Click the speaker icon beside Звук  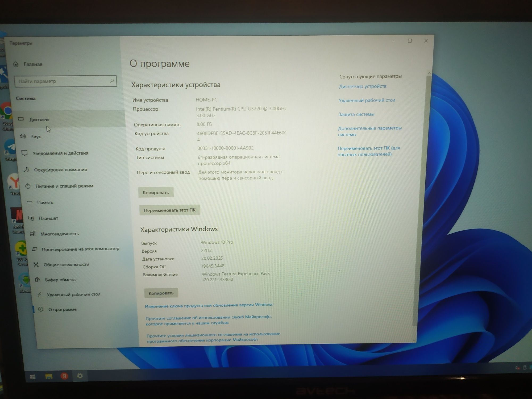pos(23,136)
